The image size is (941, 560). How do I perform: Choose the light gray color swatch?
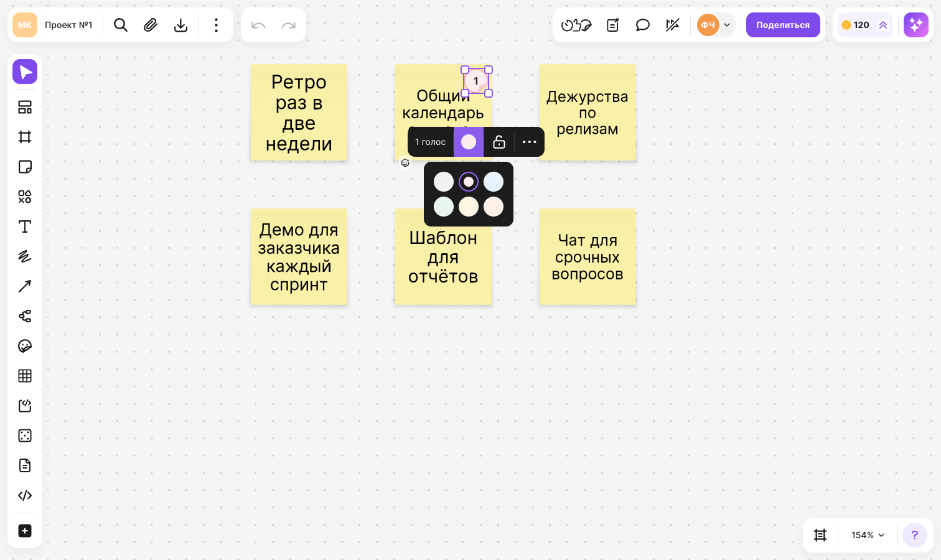pos(444,182)
